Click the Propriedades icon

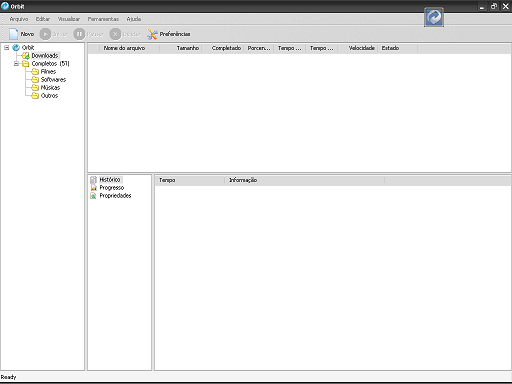93,196
